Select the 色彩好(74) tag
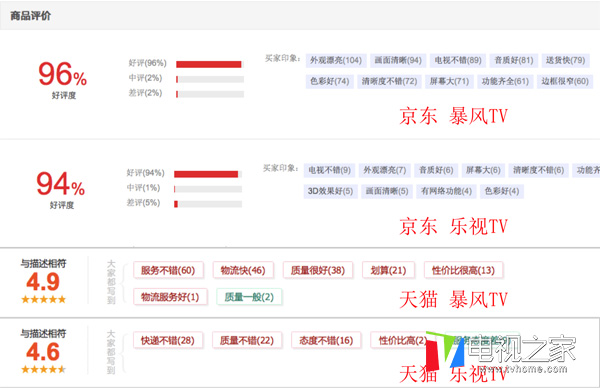The width and height of the screenshot is (600, 388). click(x=329, y=82)
